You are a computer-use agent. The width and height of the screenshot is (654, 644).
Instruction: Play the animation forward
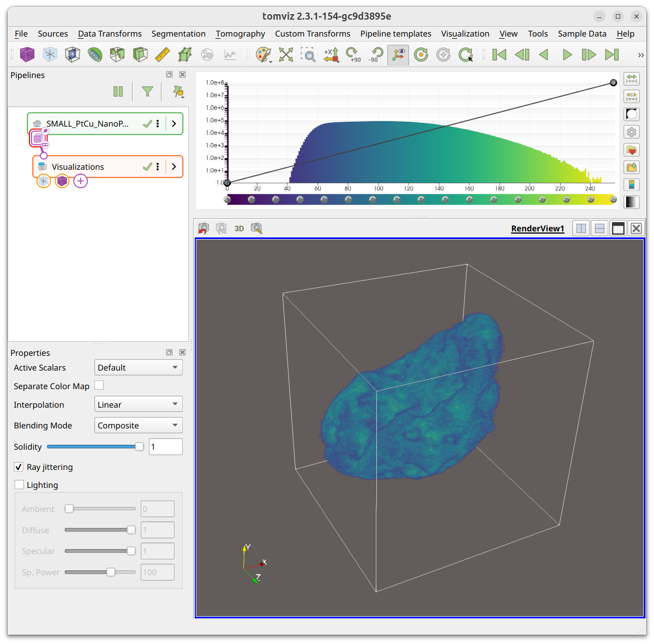pyautogui.click(x=567, y=55)
